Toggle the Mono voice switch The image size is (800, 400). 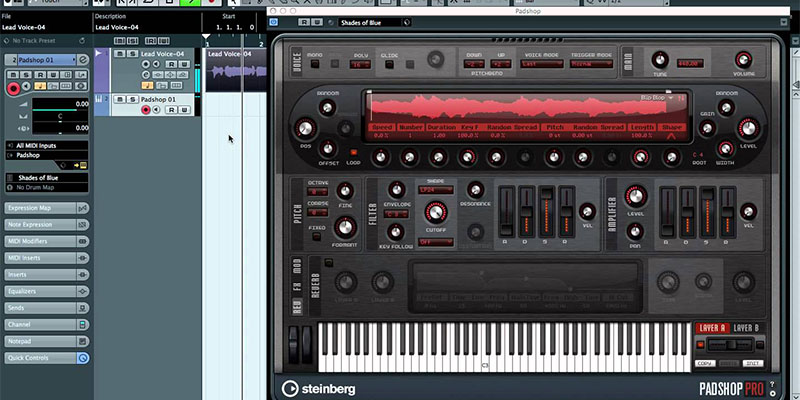tap(315, 64)
